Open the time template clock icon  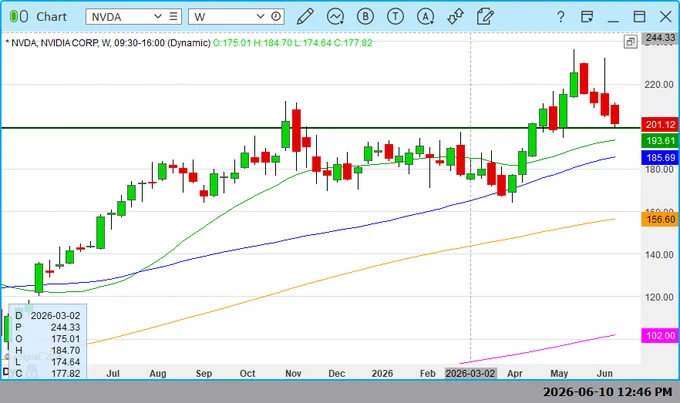[276, 16]
